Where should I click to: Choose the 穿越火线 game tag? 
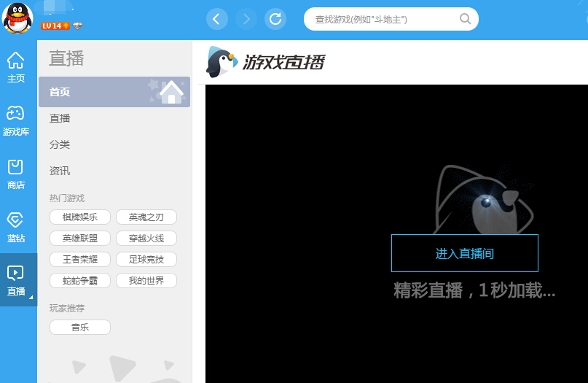click(x=146, y=238)
